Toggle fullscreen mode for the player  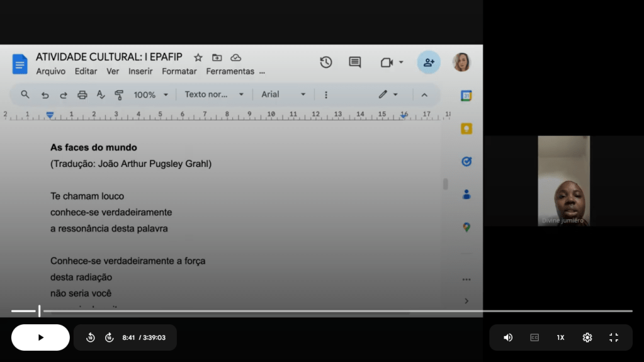point(614,337)
